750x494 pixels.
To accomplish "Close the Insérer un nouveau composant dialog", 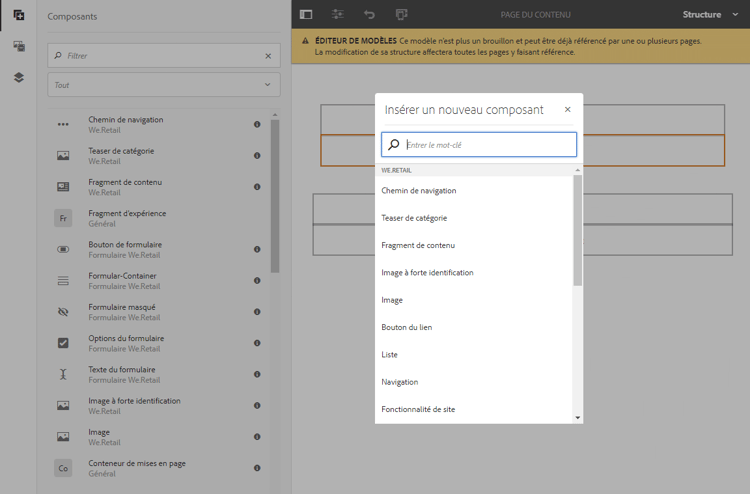I will point(568,110).
